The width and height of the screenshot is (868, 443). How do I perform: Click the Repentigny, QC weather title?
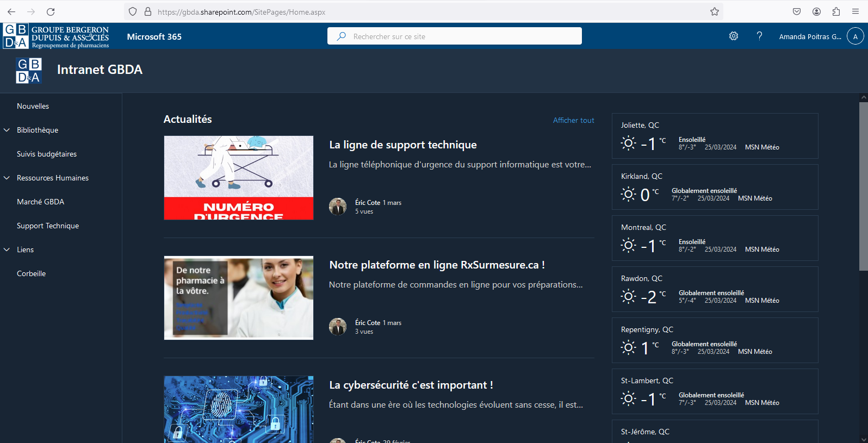[647, 329]
